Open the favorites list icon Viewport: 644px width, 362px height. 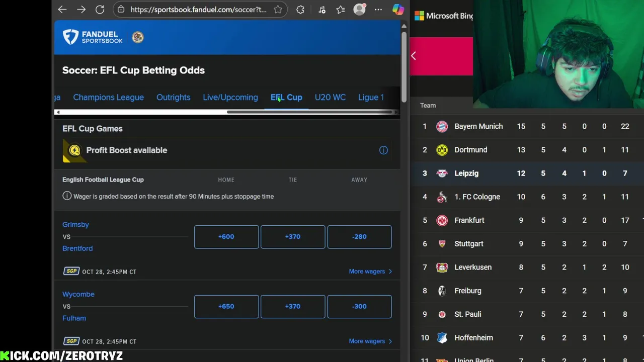(x=341, y=9)
